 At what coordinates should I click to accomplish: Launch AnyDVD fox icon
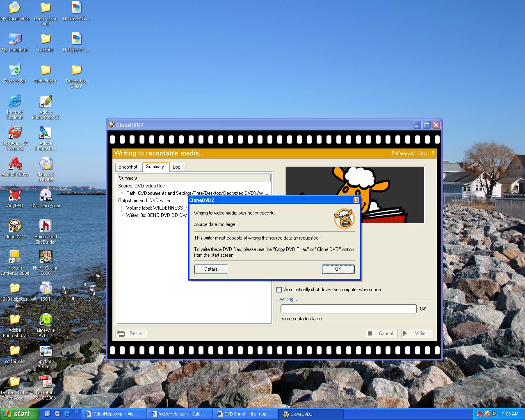coord(15,198)
